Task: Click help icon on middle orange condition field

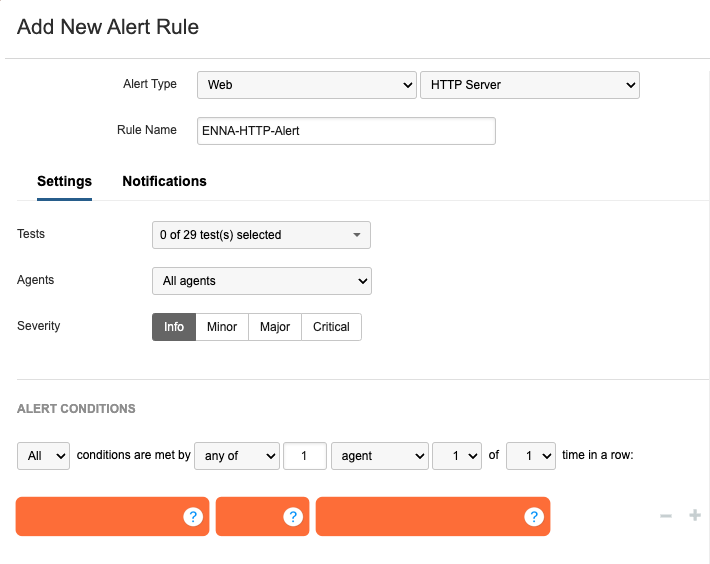Action: pyautogui.click(x=292, y=517)
